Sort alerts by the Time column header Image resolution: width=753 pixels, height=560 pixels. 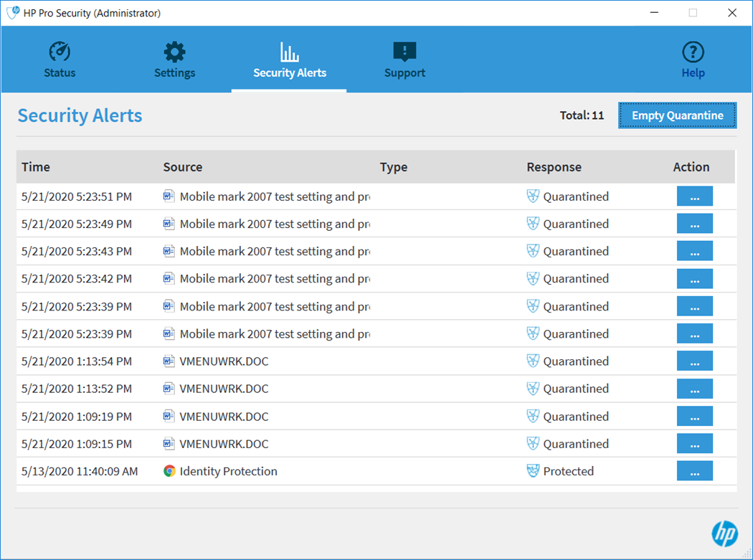click(x=35, y=166)
